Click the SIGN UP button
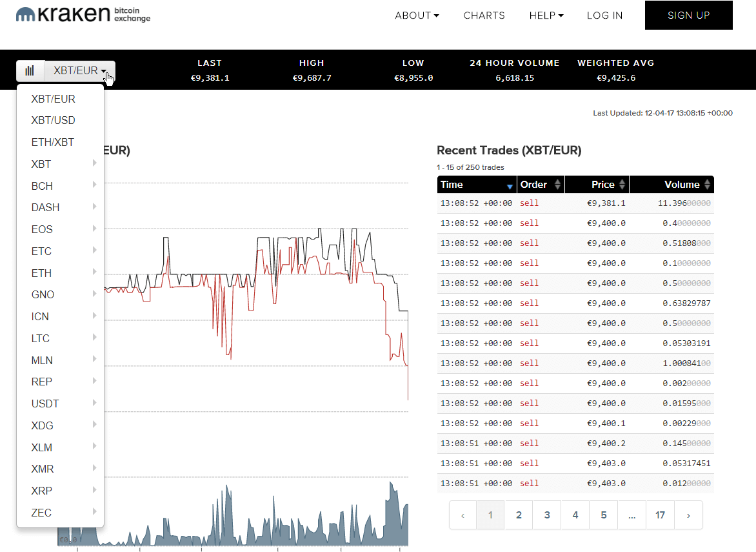 [688, 15]
